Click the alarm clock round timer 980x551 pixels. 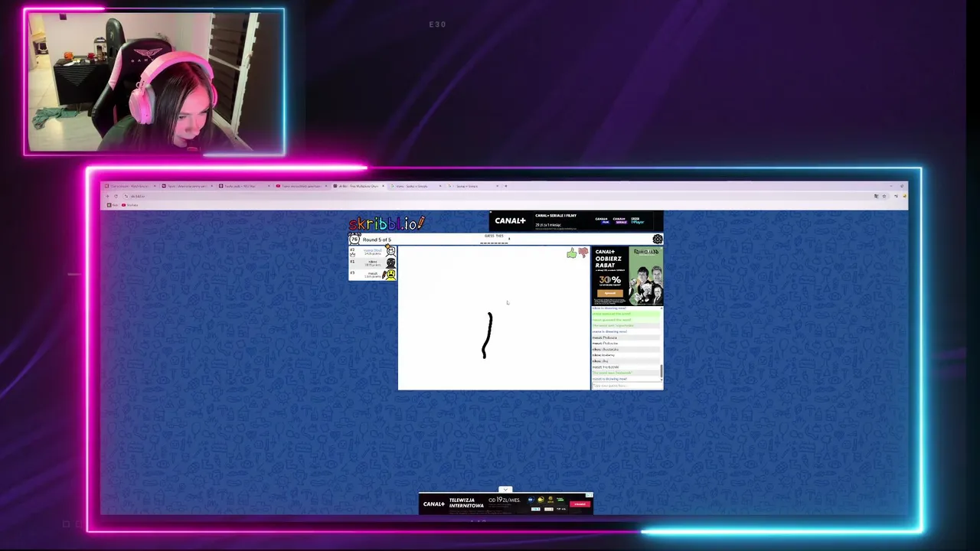[x=354, y=240]
